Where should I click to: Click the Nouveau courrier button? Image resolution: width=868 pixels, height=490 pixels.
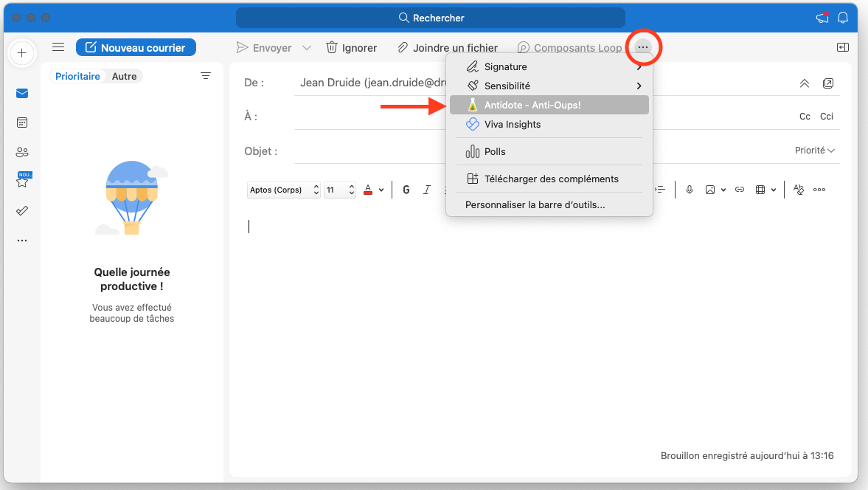pos(136,47)
